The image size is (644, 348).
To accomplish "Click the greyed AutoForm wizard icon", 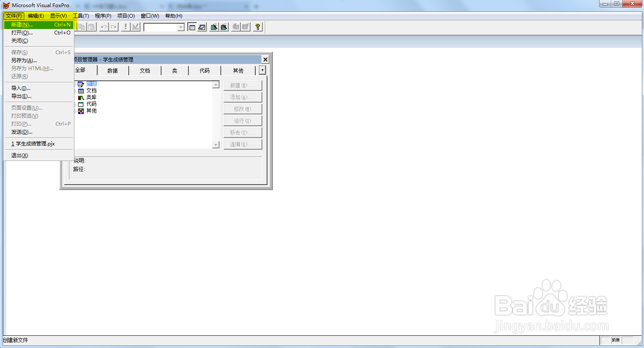I will coord(236,27).
